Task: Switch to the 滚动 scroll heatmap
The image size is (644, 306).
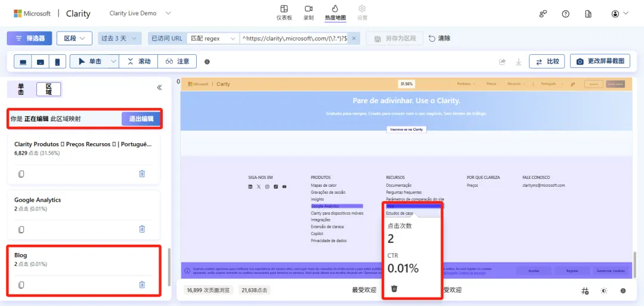Action: pyautogui.click(x=138, y=61)
